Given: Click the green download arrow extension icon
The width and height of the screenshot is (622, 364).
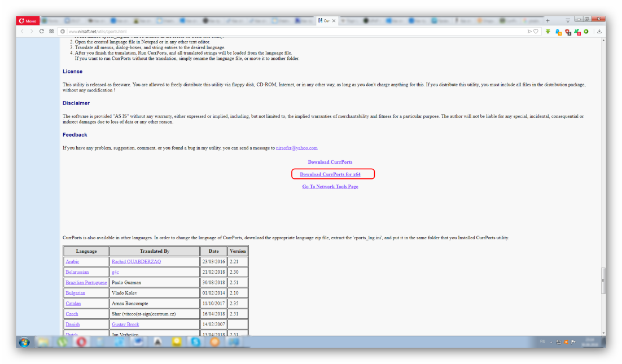Looking at the screenshot, I should (548, 32).
